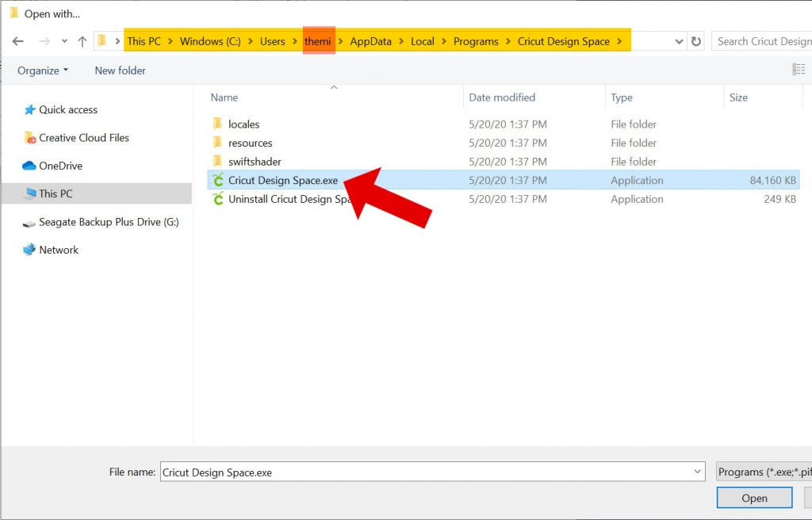Click the folder icon in address bar

pyautogui.click(x=102, y=41)
